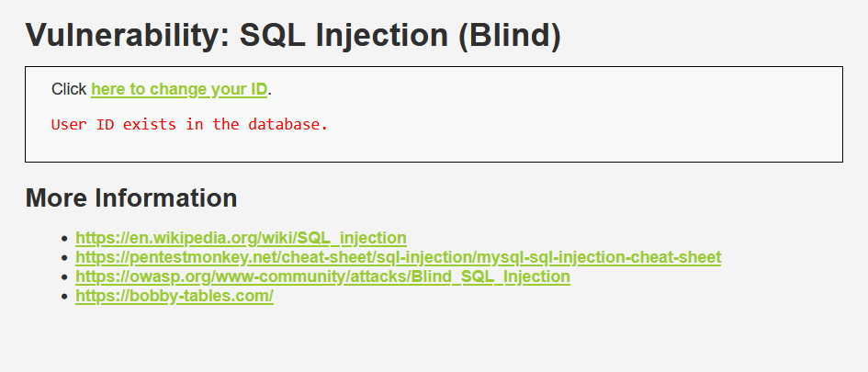Click the red word 'exists' in the message

tap(150, 125)
